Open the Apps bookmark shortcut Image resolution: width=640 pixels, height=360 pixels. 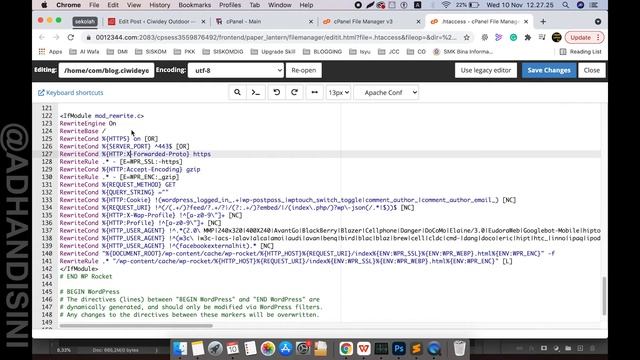(x=50, y=51)
